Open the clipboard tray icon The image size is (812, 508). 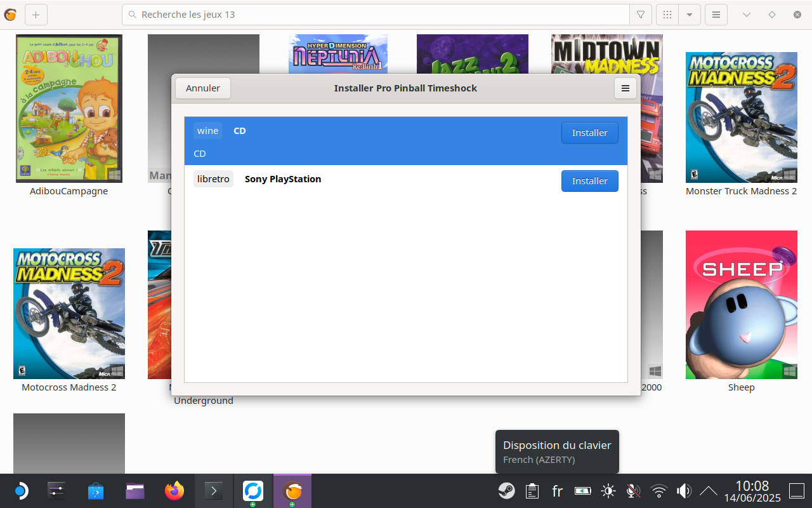[x=532, y=491]
